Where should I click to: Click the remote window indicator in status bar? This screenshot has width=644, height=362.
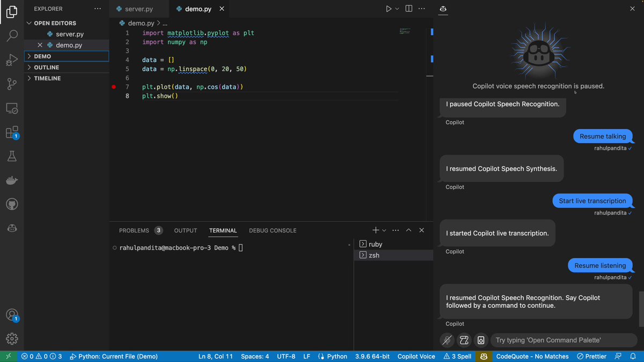8,357
